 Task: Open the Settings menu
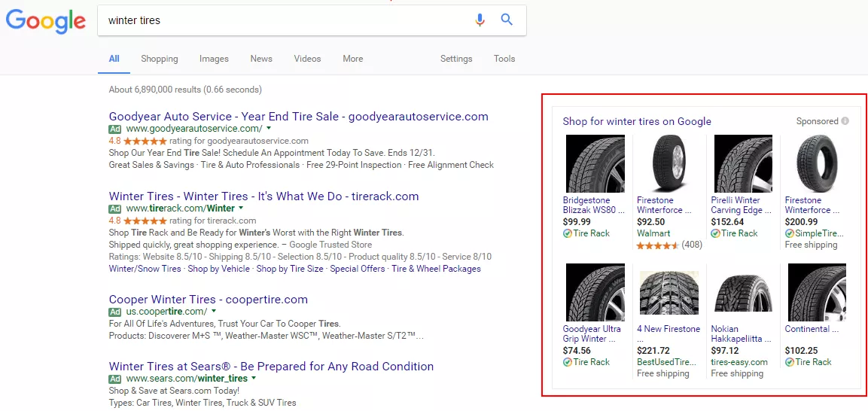[456, 59]
